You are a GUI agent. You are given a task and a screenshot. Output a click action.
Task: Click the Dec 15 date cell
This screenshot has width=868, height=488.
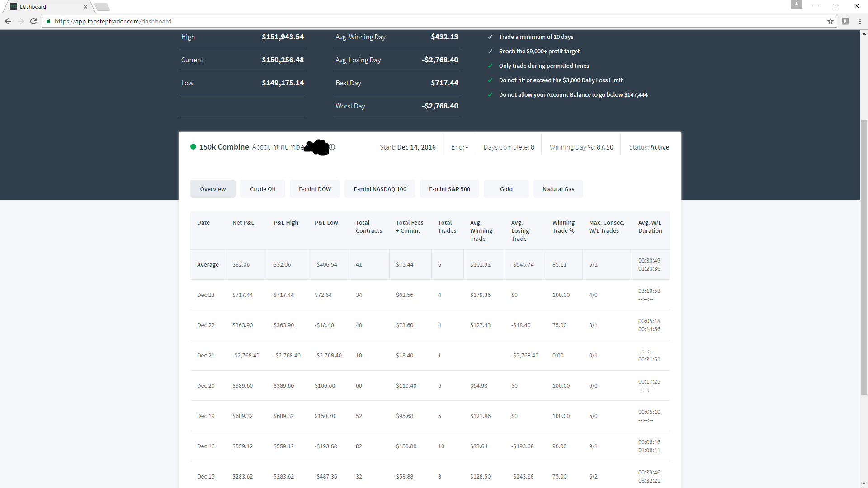tap(206, 476)
